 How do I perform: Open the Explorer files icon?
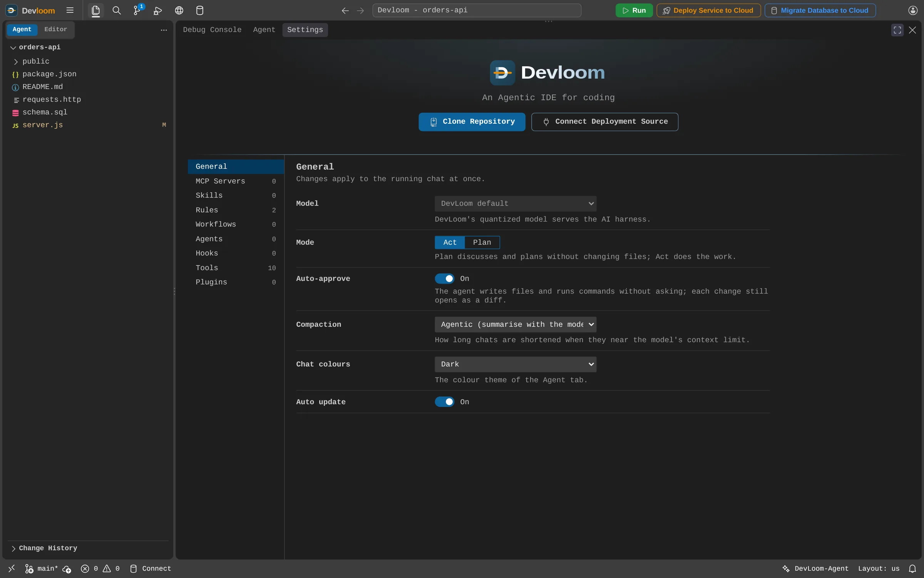tap(95, 10)
